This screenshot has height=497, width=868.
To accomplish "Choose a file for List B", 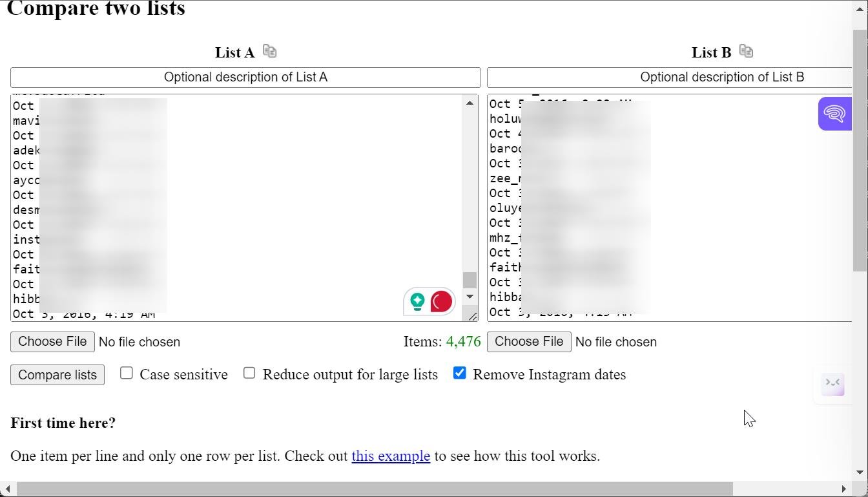I will pyautogui.click(x=529, y=341).
